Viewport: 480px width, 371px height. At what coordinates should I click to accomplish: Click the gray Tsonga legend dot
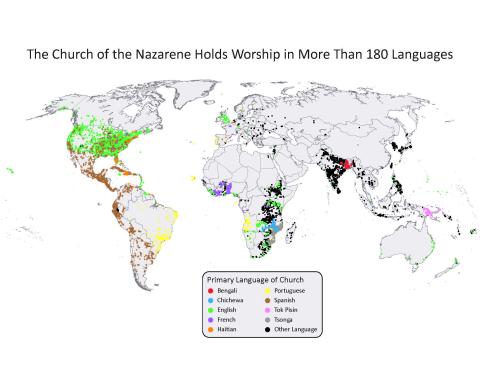pos(267,320)
